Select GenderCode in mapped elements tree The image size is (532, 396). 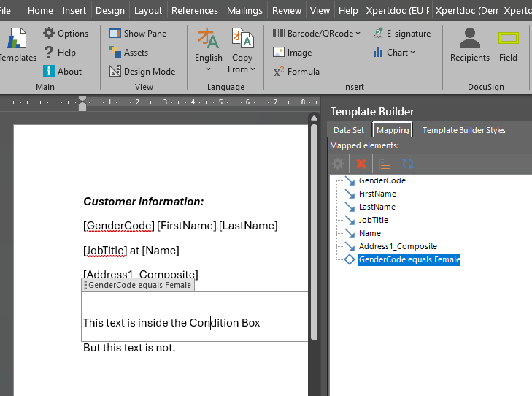pyautogui.click(x=382, y=180)
